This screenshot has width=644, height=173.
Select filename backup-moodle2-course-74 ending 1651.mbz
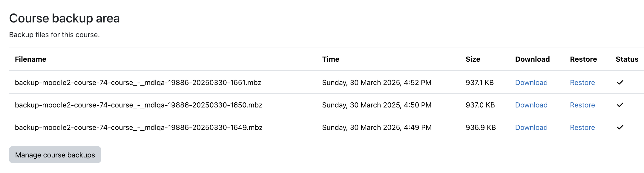(138, 83)
